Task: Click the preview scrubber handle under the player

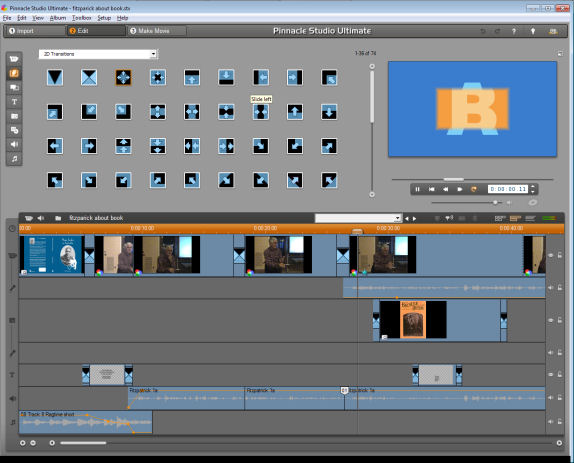Action: [x=454, y=179]
